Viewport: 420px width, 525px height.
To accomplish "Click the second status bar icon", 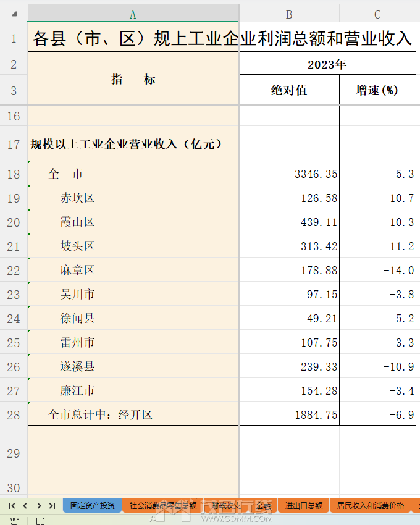I will [40, 521].
